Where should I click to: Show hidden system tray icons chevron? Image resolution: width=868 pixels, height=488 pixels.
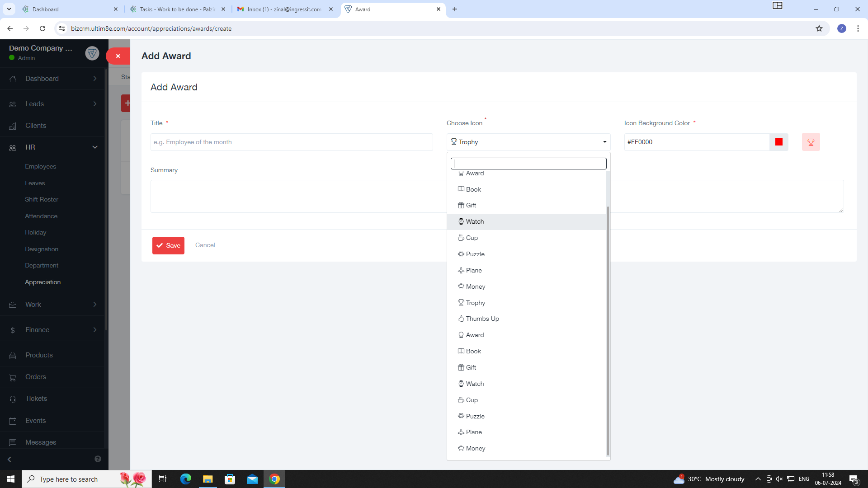tap(758, 479)
